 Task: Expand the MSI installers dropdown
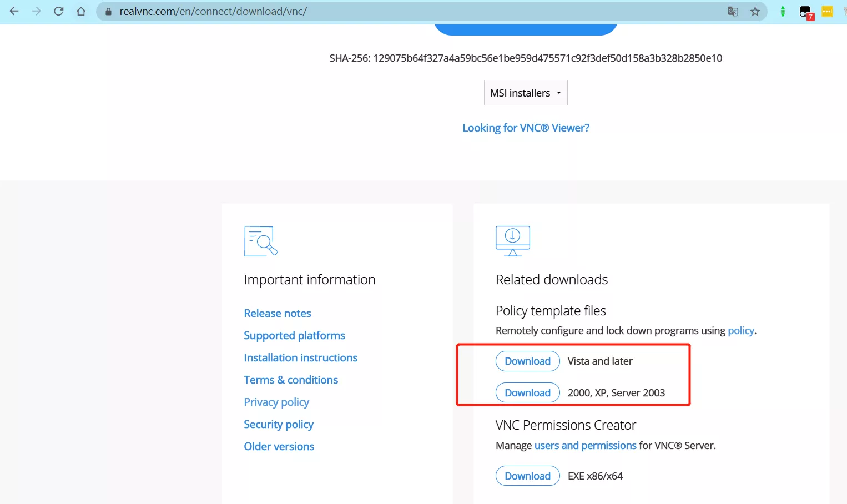coord(526,93)
